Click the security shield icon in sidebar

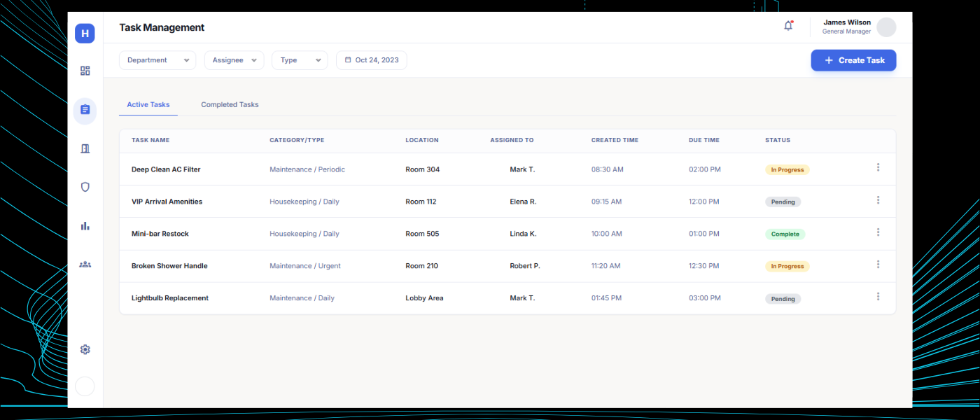[x=85, y=187]
